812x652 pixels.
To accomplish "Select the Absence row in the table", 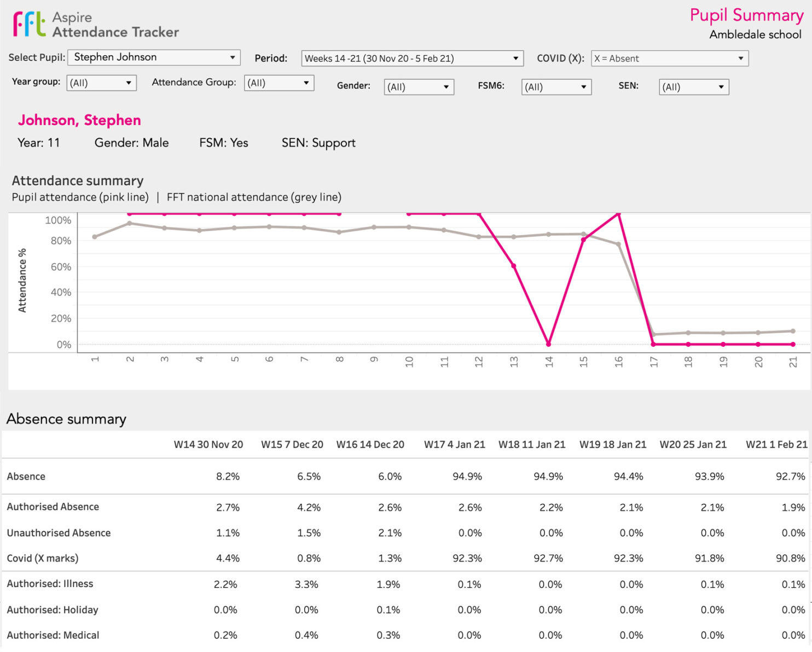I will click(26, 476).
